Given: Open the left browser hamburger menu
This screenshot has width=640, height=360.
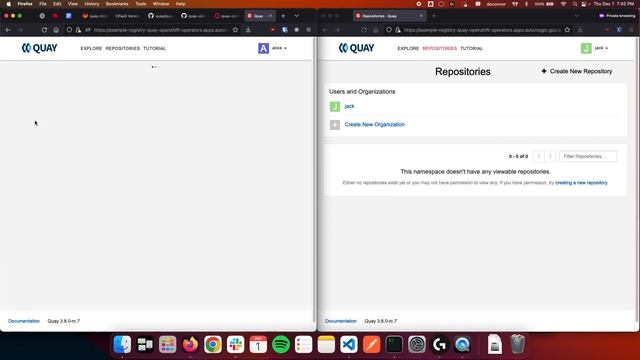Looking at the screenshot, I should click(309, 30).
